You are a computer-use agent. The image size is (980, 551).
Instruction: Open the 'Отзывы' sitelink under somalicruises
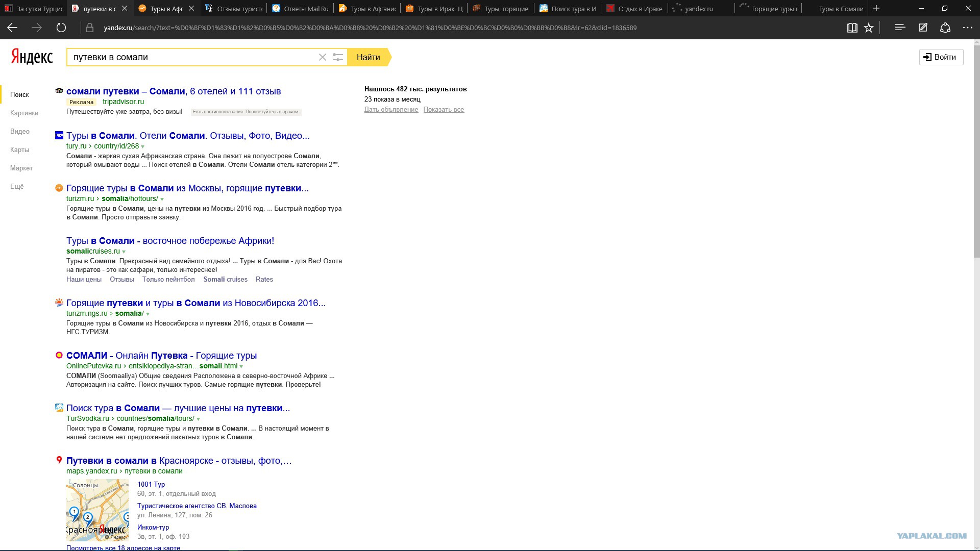[x=122, y=280]
